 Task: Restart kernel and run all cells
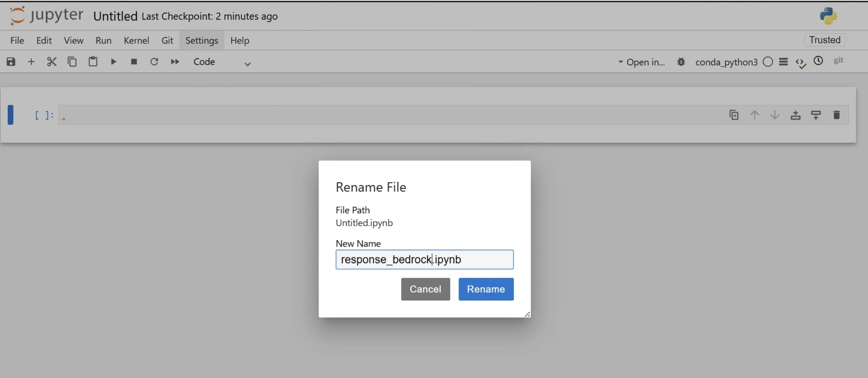175,61
